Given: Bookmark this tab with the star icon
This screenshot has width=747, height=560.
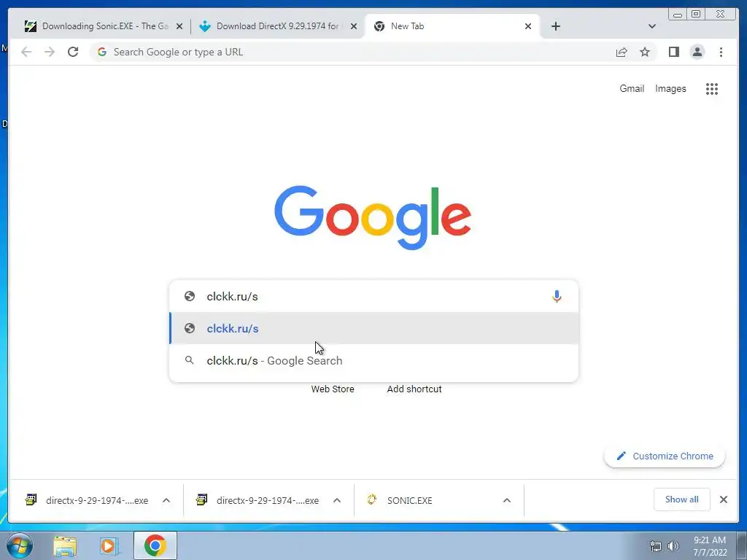Looking at the screenshot, I should [x=645, y=52].
